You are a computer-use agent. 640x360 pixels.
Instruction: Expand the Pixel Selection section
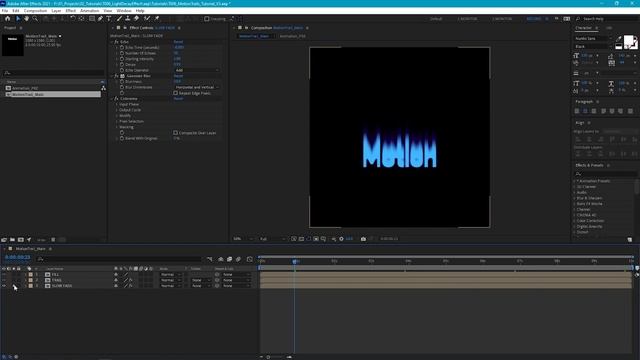[117, 122]
